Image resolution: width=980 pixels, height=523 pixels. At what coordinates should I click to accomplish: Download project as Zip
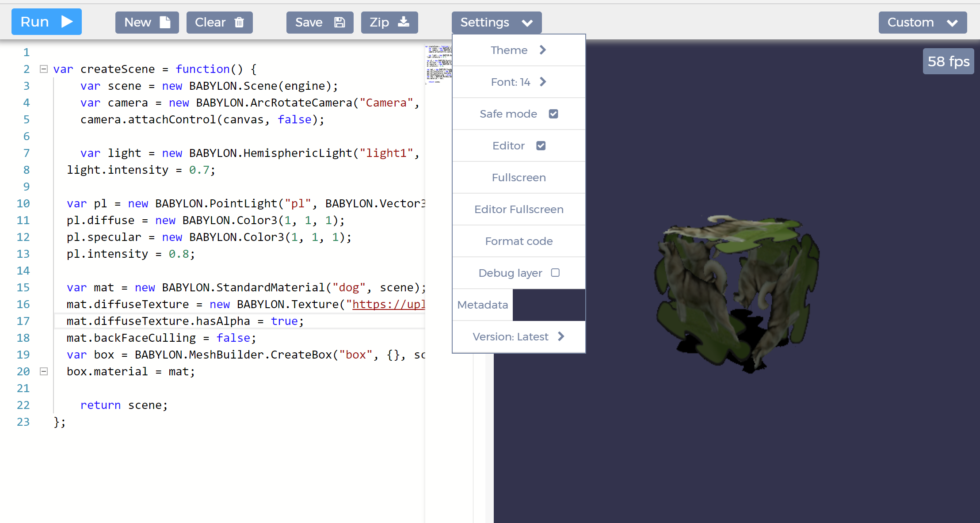click(x=389, y=23)
